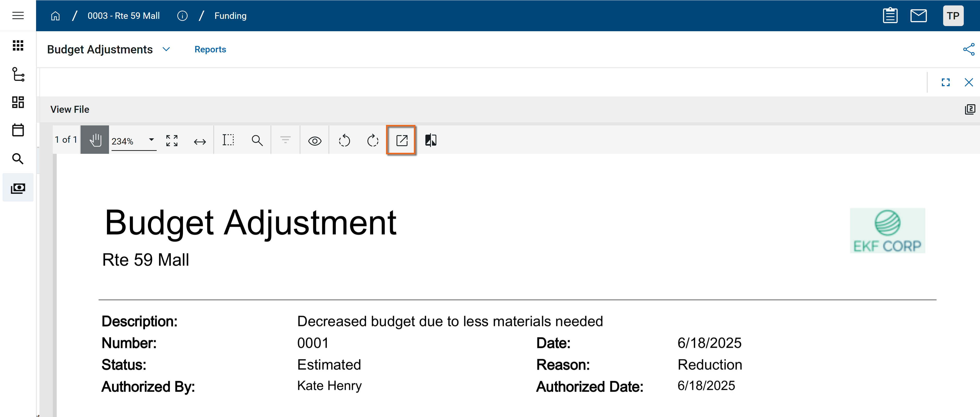Click the rotate counterclockwise icon

344,141
